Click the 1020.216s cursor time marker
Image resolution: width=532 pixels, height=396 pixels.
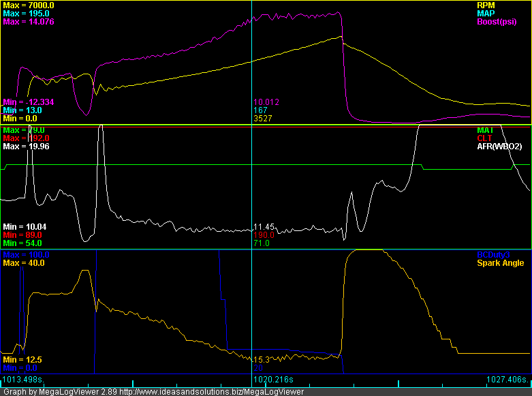point(272,379)
